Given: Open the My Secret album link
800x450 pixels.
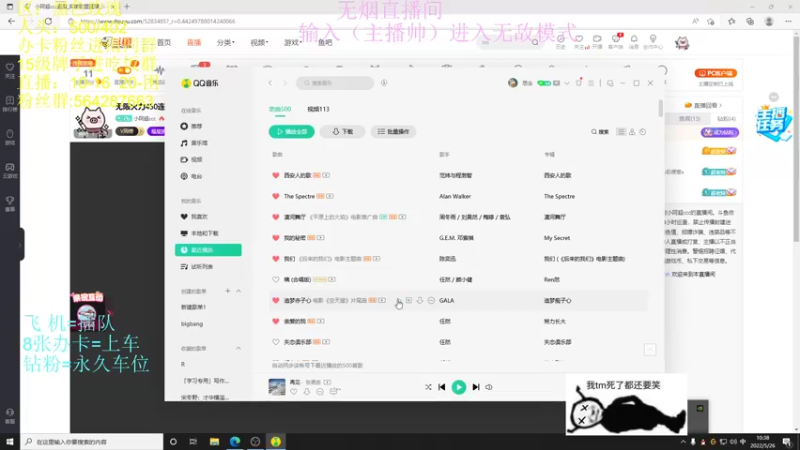Looking at the screenshot, I should 557,238.
